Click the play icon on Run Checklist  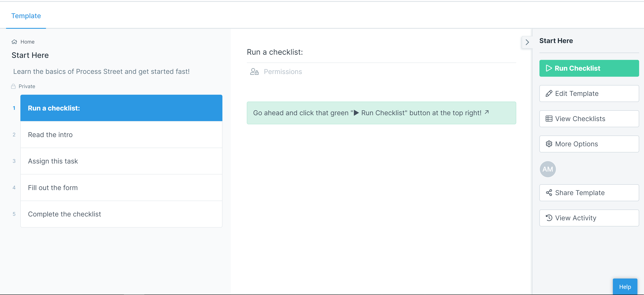tap(549, 68)
